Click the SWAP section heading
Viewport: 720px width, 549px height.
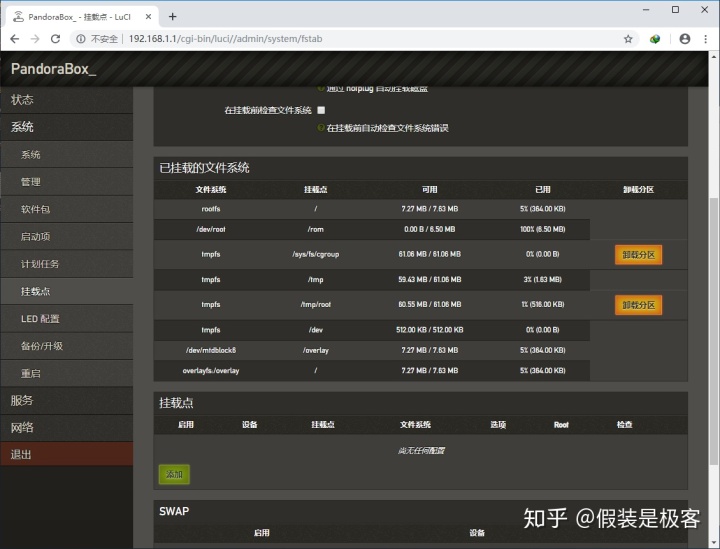174,511
